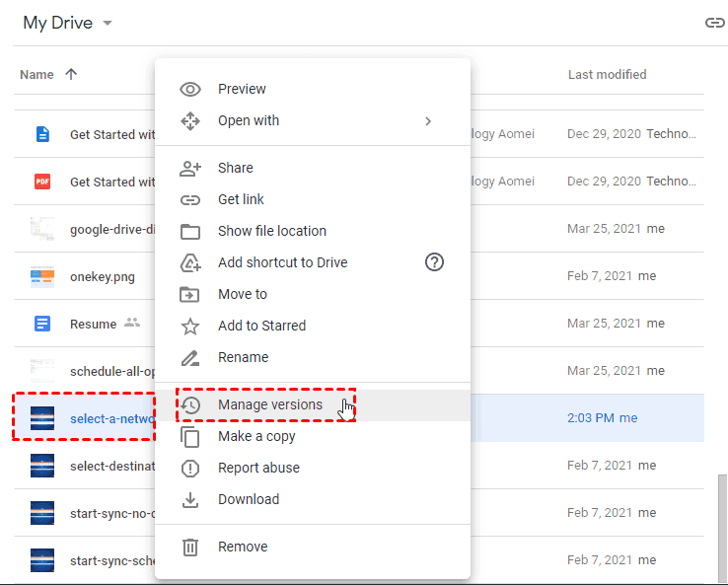Click the Preview eye icon
Image resolution: width=728 pixels, height=585 pixels.
(190, 89)
